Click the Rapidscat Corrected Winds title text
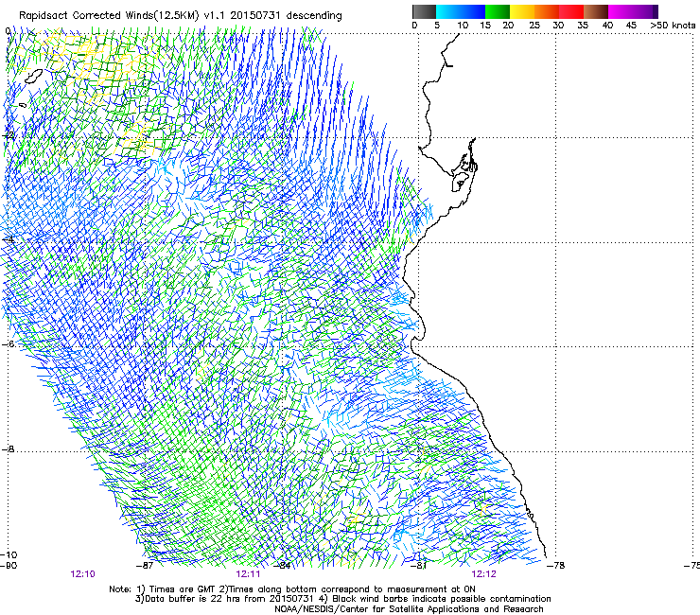700x615 pixels. pos(181,15)
